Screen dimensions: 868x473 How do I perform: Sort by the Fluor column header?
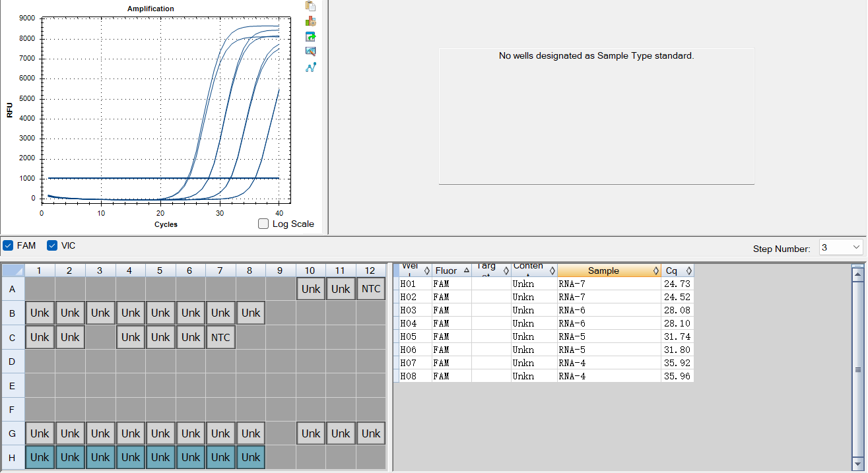coord(451,270)
